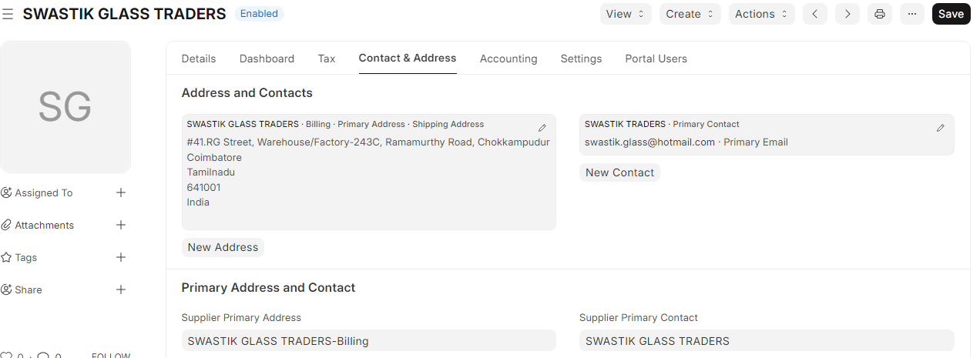
Task: Open the Portal Users tab
Action: [x=656, y=59]
